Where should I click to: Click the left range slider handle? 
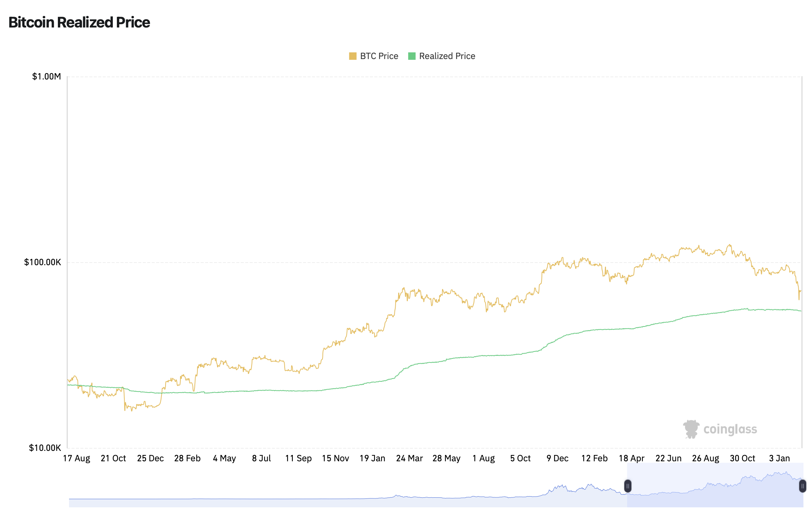628,486
